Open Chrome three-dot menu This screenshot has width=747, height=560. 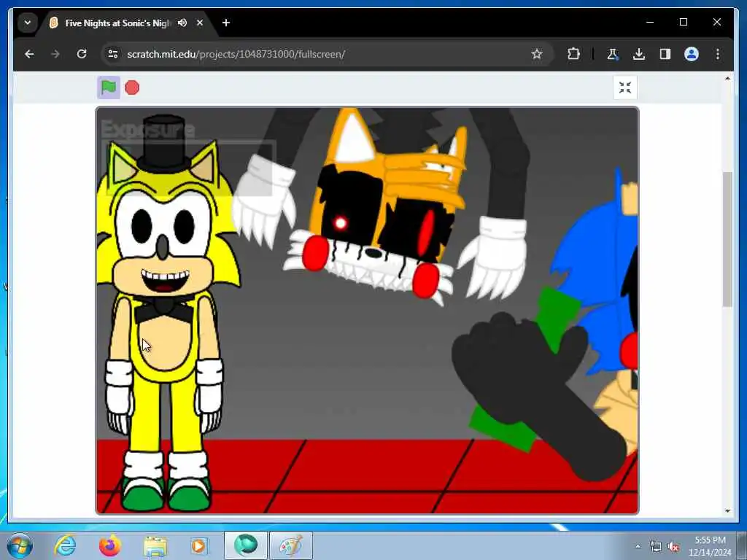pos(718,54)
